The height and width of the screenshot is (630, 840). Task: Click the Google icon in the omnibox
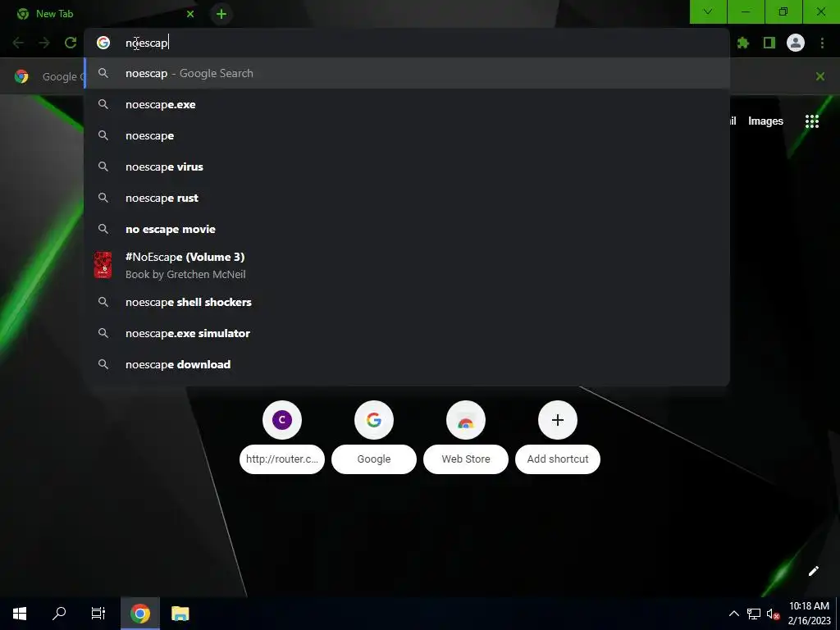click(x=103, y=43)
